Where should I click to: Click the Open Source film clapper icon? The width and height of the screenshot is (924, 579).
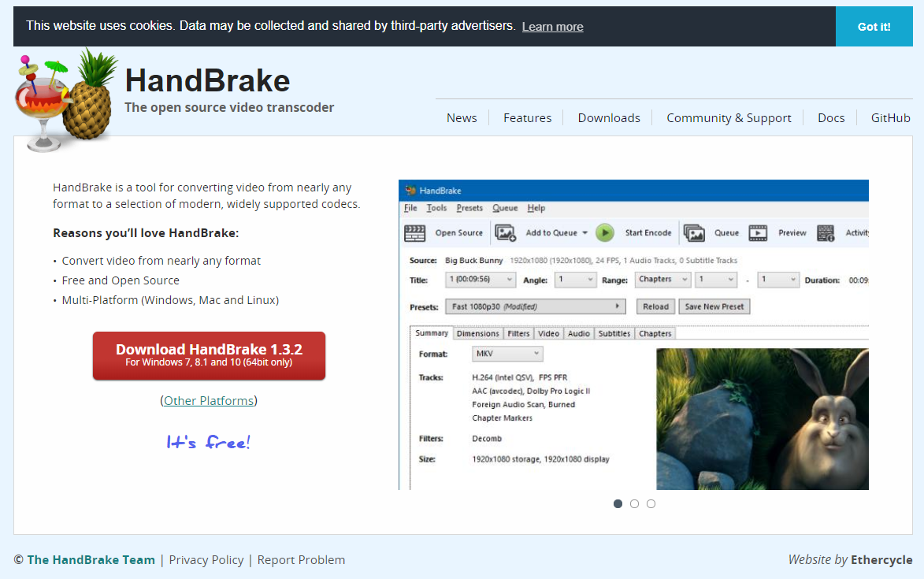click(415, 233)
